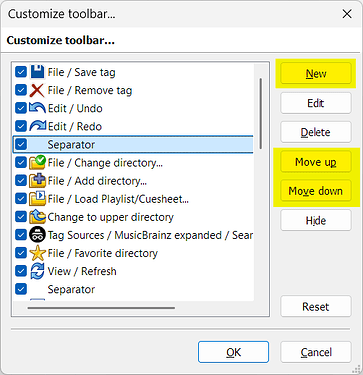Toggle the Load Playlist/Cuesheet checkbox
The height and width of the screenshot is (375, 363).
click(21, 198)
